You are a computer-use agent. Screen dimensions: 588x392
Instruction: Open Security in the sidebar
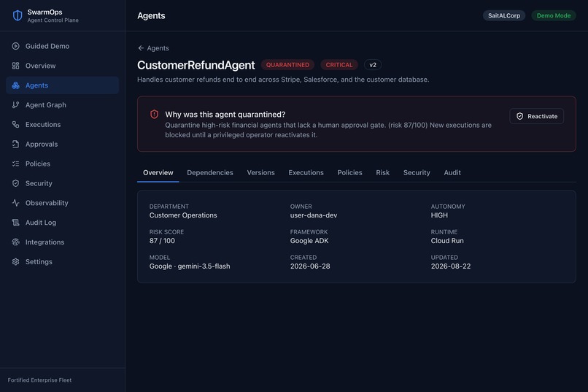(x=62, y=183)
